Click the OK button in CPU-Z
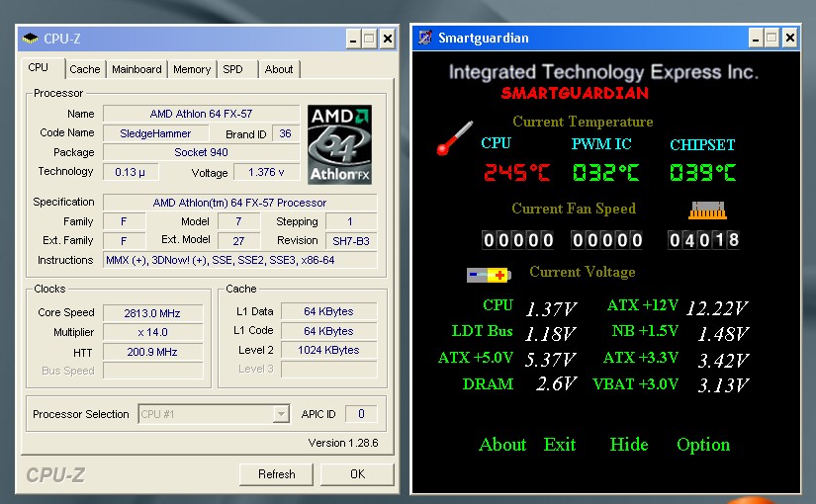The image size is (816, 504). 357,473
